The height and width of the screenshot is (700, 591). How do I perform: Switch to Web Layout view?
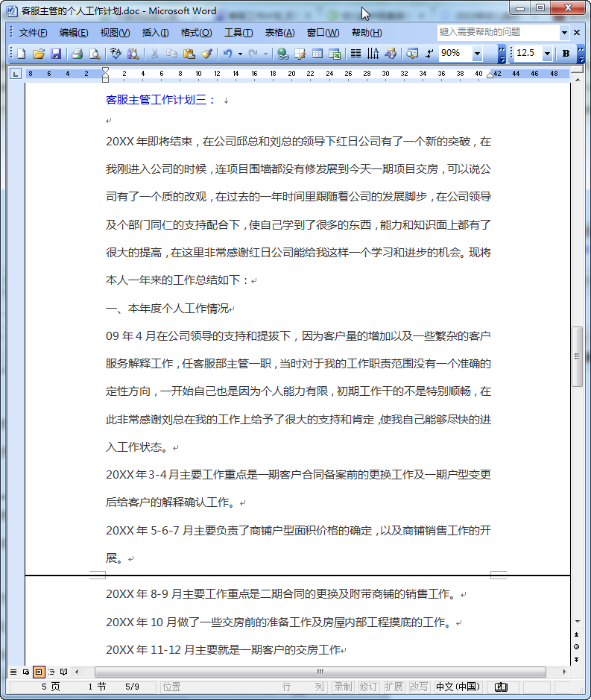tap(26, 672)
